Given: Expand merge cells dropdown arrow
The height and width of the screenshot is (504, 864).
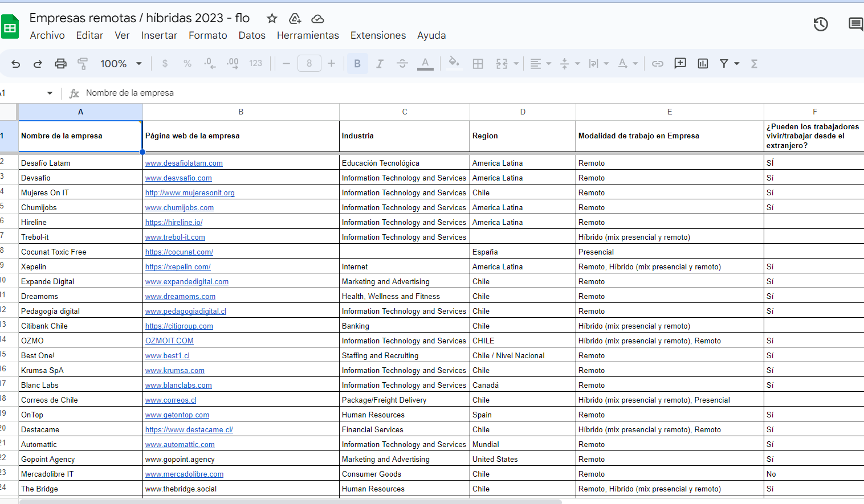Looking at the screenshot, I should pyautogui.click(x=516, y=64).
